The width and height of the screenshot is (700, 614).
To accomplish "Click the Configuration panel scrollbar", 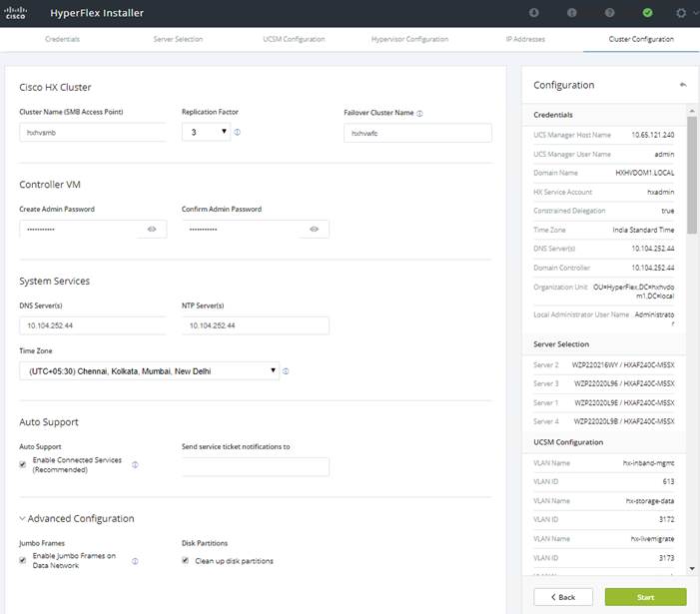I will click(x=692, y=175).
